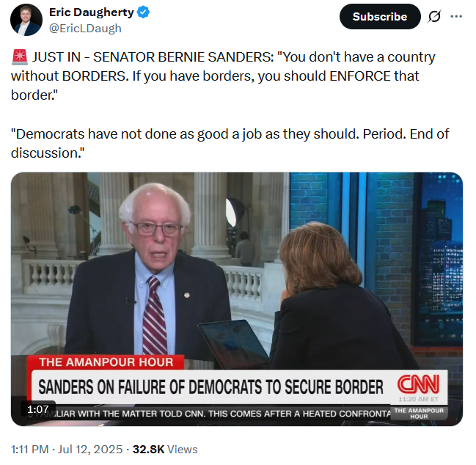Click the small Amanpour Hour corner bug

pyautogui.click(x=419, y=414)
